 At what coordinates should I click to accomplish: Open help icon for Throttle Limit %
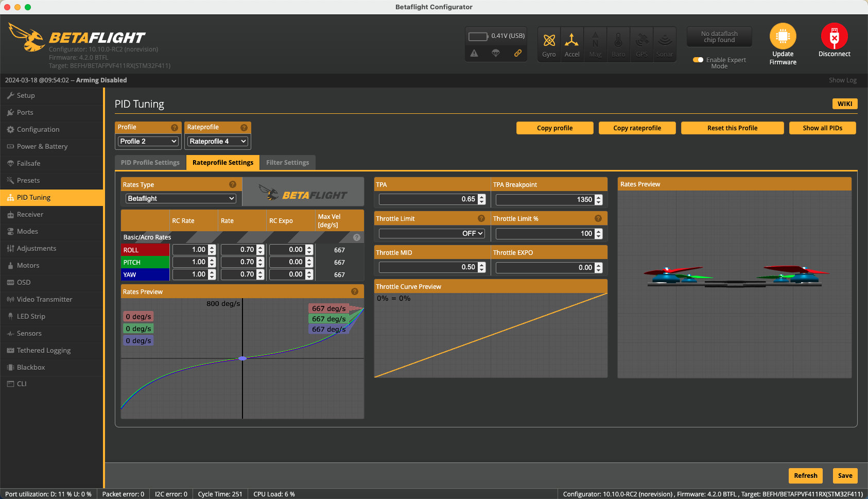[x=598, y=218]
